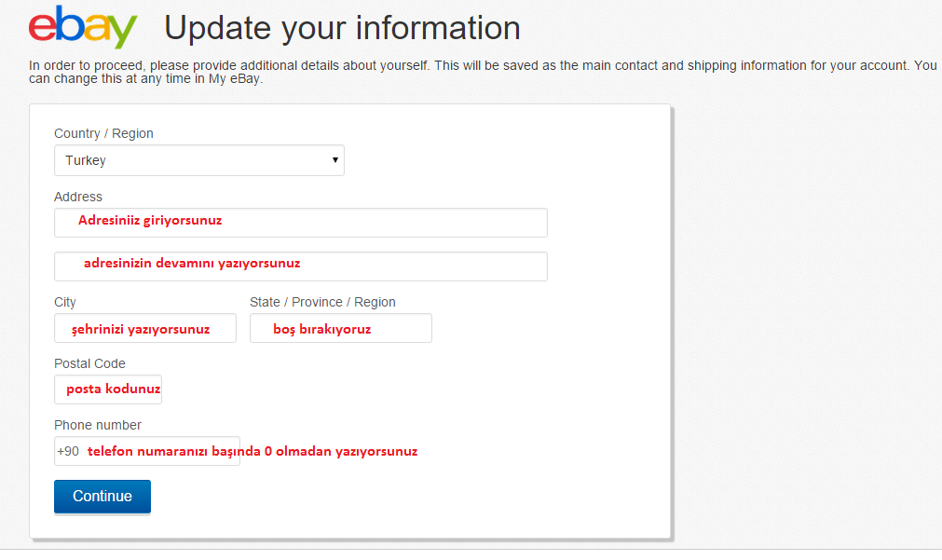
Task: Click the State / Province / Region field
Action: click(x=341, y=328)
